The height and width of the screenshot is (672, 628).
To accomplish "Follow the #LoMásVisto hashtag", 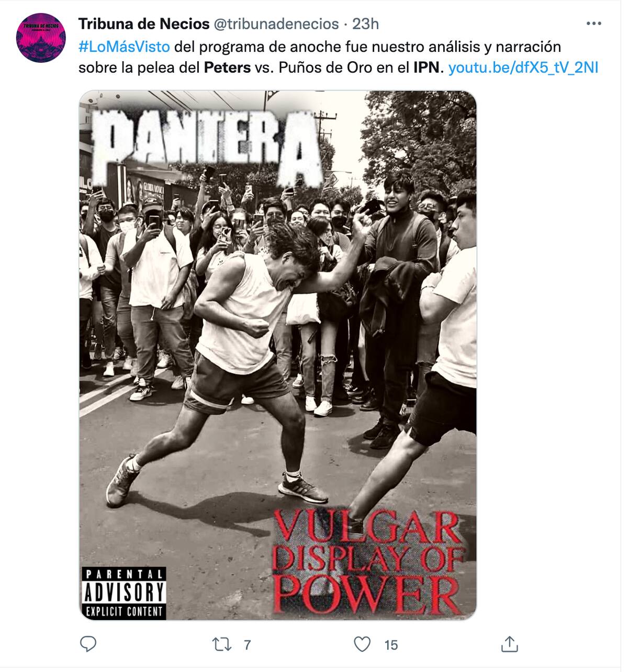I will click(125, 47).
